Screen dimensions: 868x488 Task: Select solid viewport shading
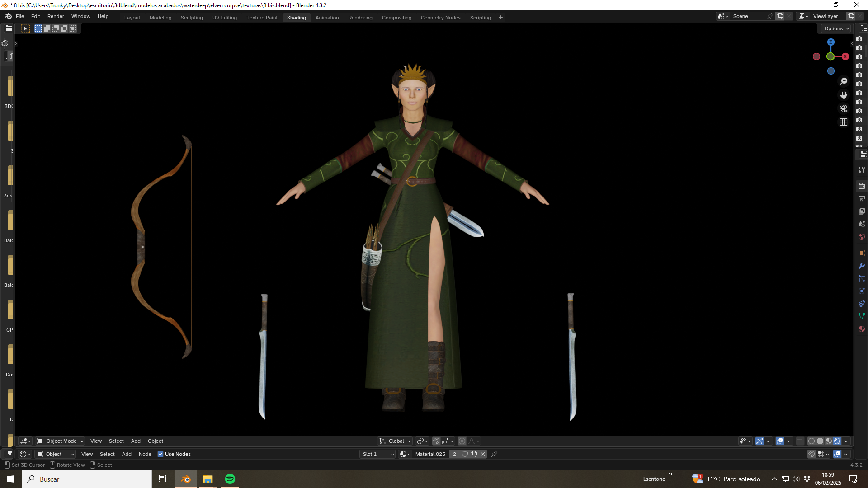[820, 441]
